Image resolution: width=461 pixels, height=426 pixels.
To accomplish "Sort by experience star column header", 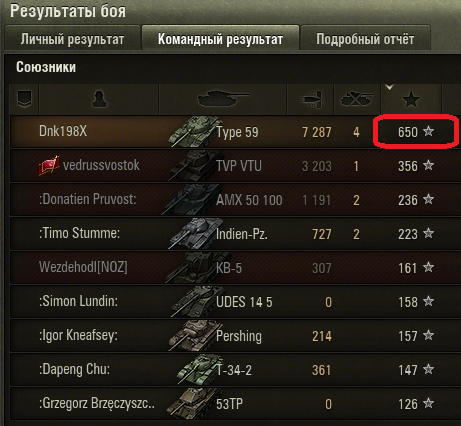I will [411, 99].
